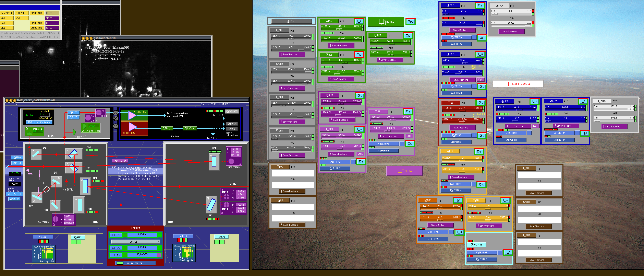Click Reset All SUS WD button
Screen dimensions: 644x276
[518, 84]
